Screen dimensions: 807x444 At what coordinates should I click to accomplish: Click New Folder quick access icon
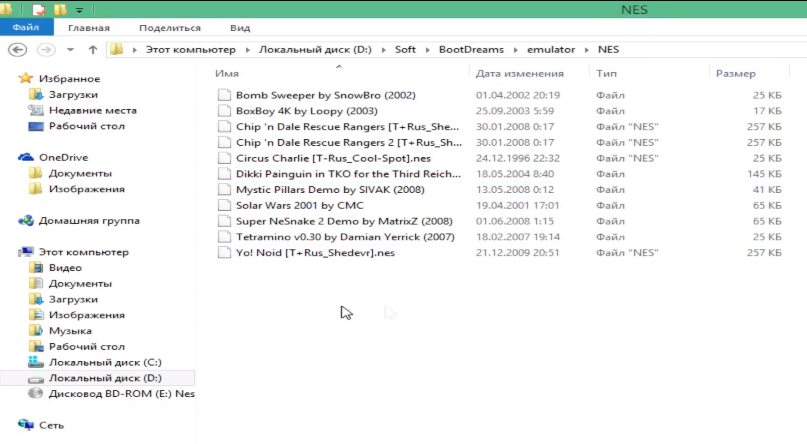pyautogui.click(x=60, y=9)
